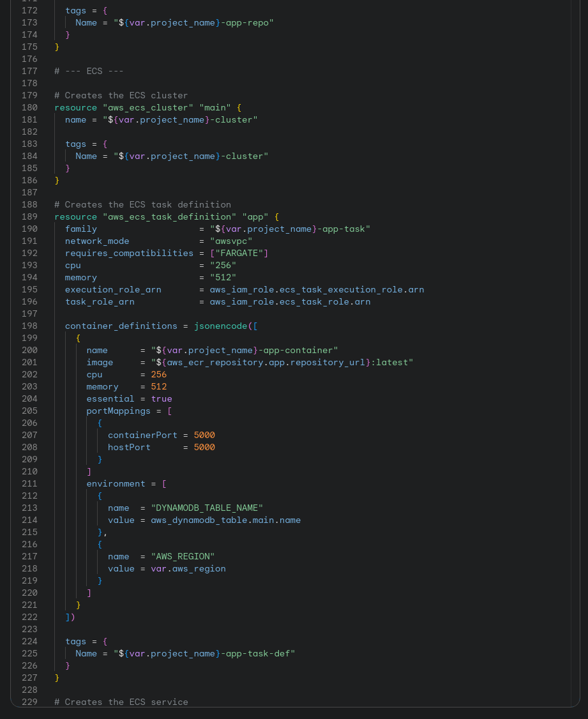Select the containerPort value 5000
This screenshot has height=719, width=588.
click(x=204, y=435)
